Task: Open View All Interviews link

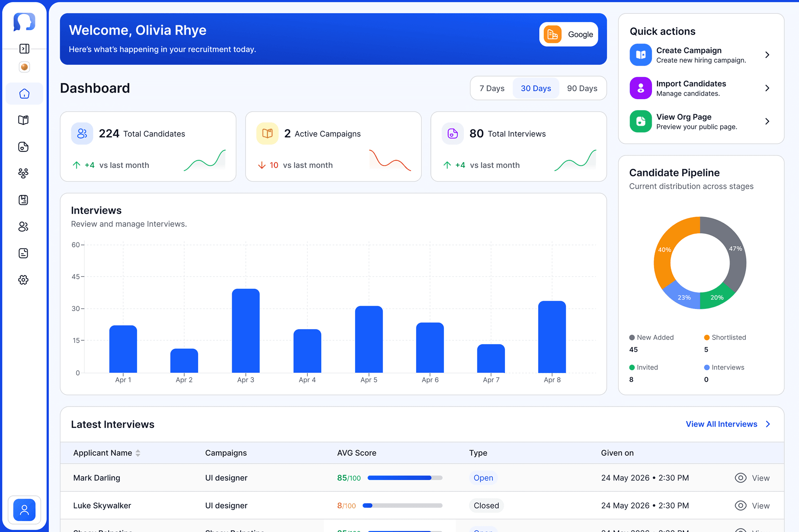Action: tap(721, 424)
